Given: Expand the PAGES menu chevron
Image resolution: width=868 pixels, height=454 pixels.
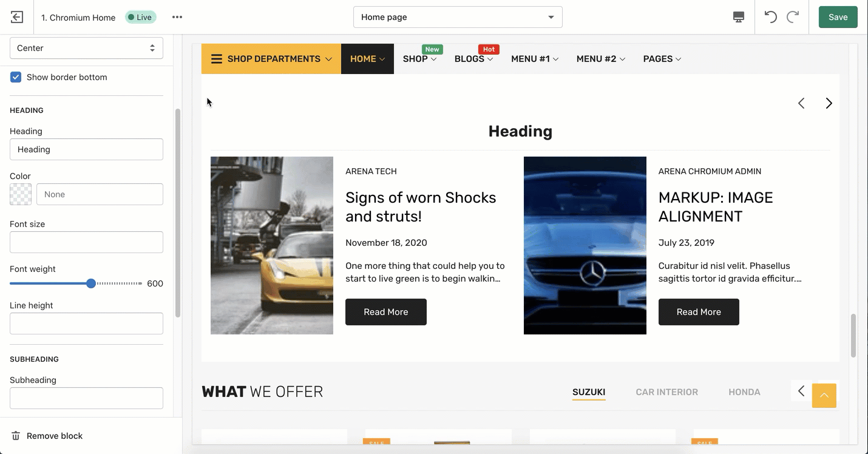Looking at the screenshot, I should [679, 59].
